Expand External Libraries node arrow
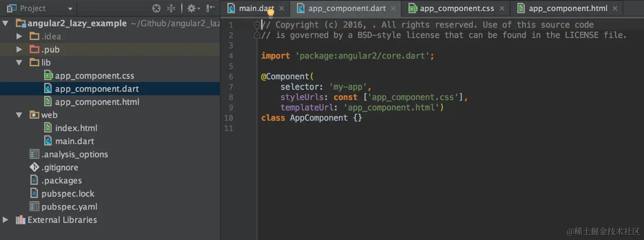Viewport: 644px width, 240px height. point(6,220)
